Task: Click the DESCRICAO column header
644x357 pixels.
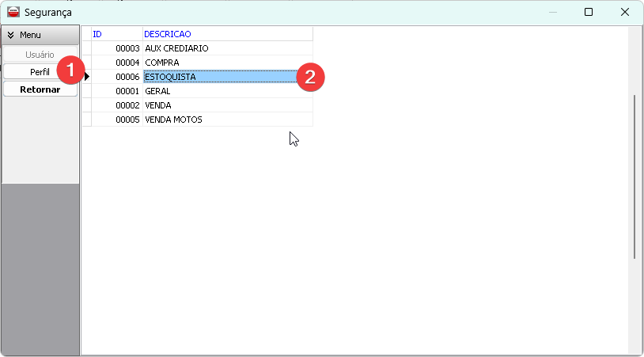Action: [227, 34]
